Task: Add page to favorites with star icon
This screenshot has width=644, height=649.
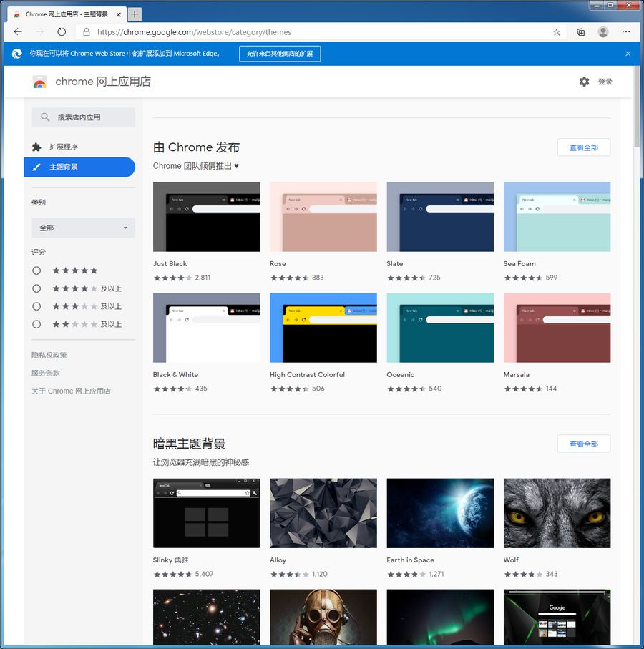Action: (557, 32)
